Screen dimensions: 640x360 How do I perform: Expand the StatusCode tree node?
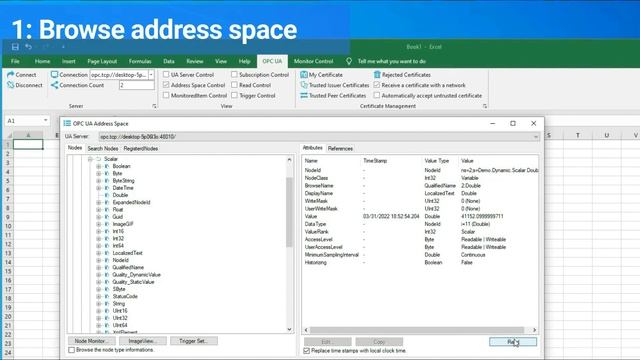[98, 297]
